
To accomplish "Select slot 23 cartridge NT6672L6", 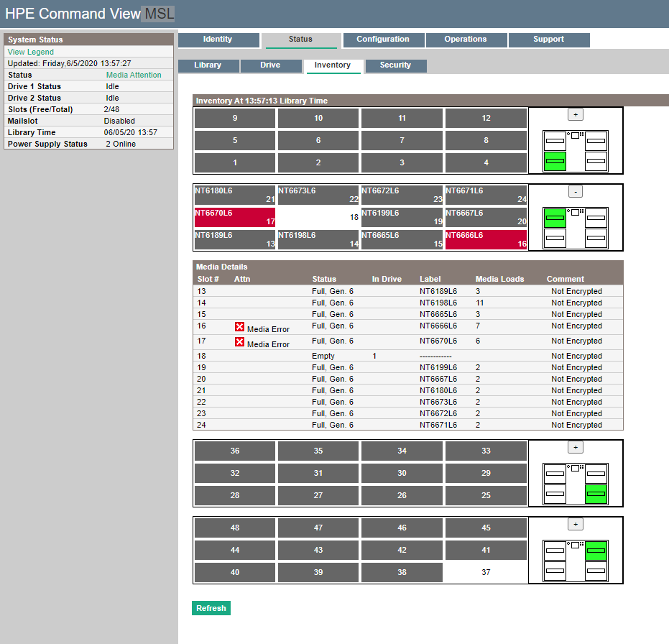I will (x=402, y=195).
